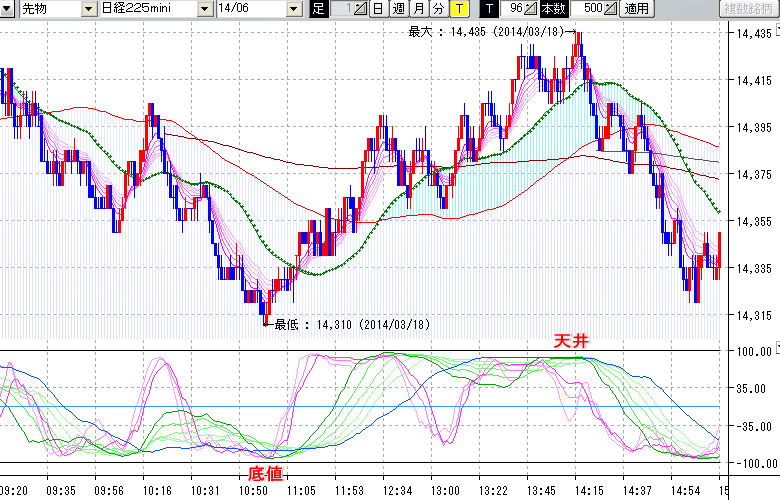This screenshot has height=500, width=780.
Task: Open the leftmost dropdown arrow in toolbar
Action: (8, 9)
